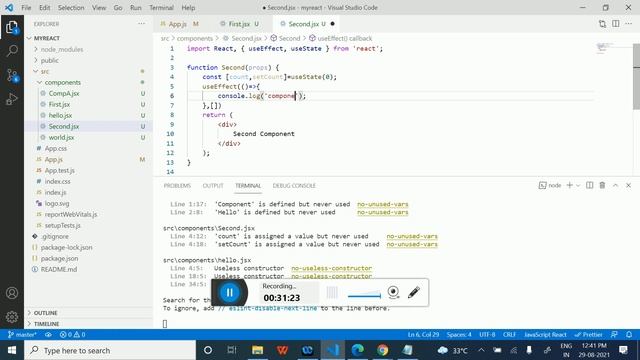Open package.json in the explorer
The height and width of the screenshot is (360, 640).
[x=59, y=258]
